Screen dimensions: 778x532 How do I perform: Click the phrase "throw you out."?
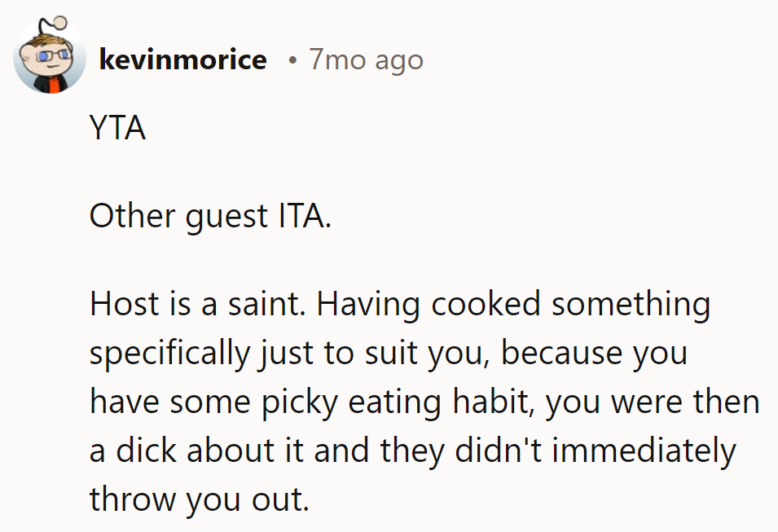click(200, 499)
